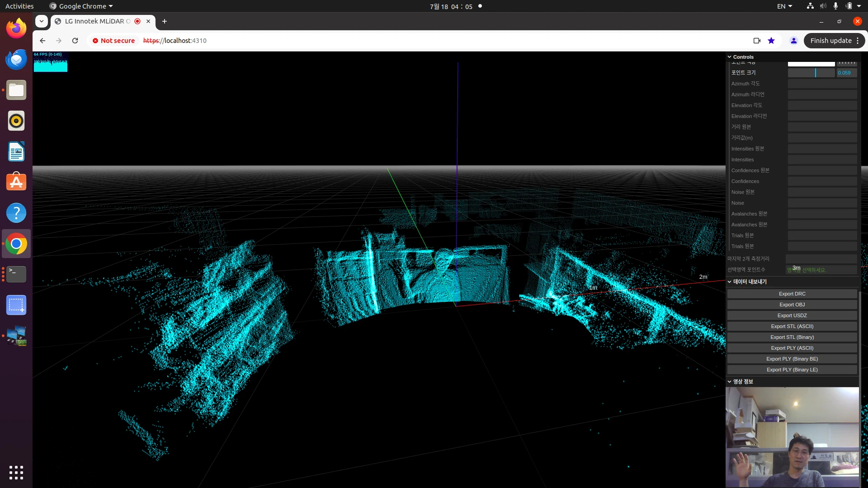Open Rhythmbox music player
Image resolution: width=868 pixels, height=488 pixels.
tap(16, 121)
